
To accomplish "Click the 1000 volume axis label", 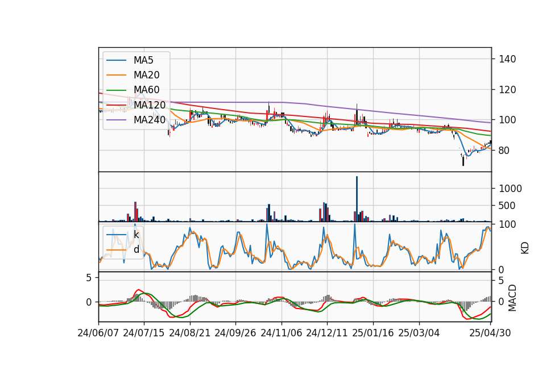I will click(511, 189).
